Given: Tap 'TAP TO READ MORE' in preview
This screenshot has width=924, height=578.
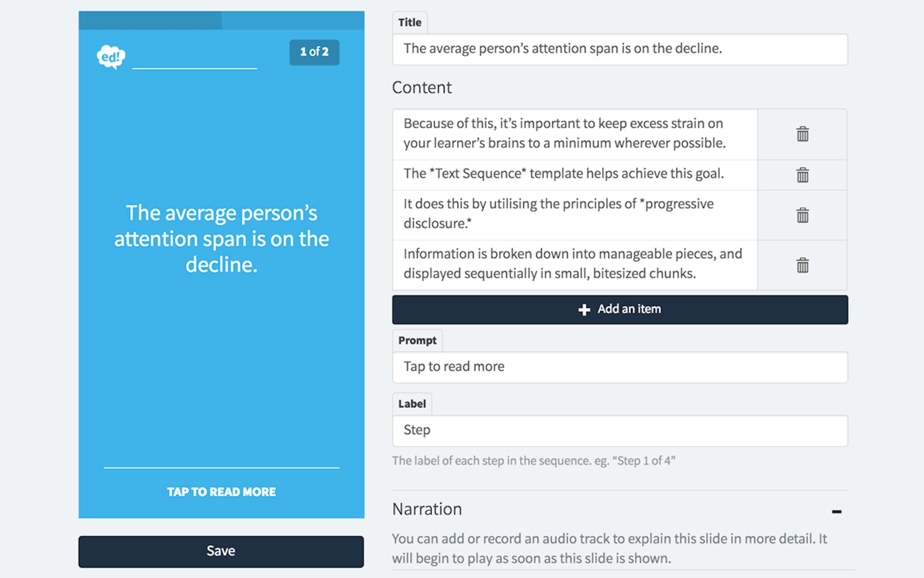Looking at the screenshot, I should point(221,492).
